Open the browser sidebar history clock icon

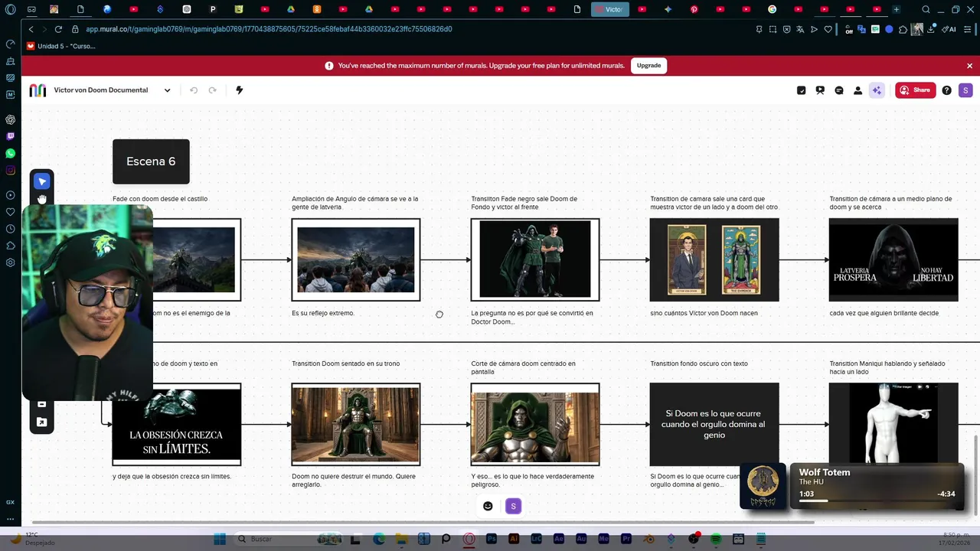[x=10, y=229]
